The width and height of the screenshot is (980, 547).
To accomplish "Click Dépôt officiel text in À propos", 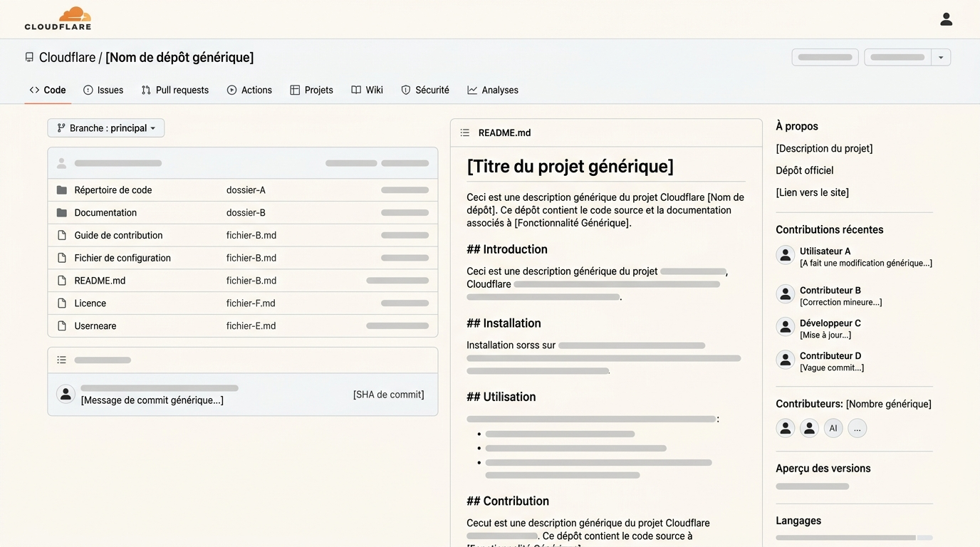I will coord(805,171).
